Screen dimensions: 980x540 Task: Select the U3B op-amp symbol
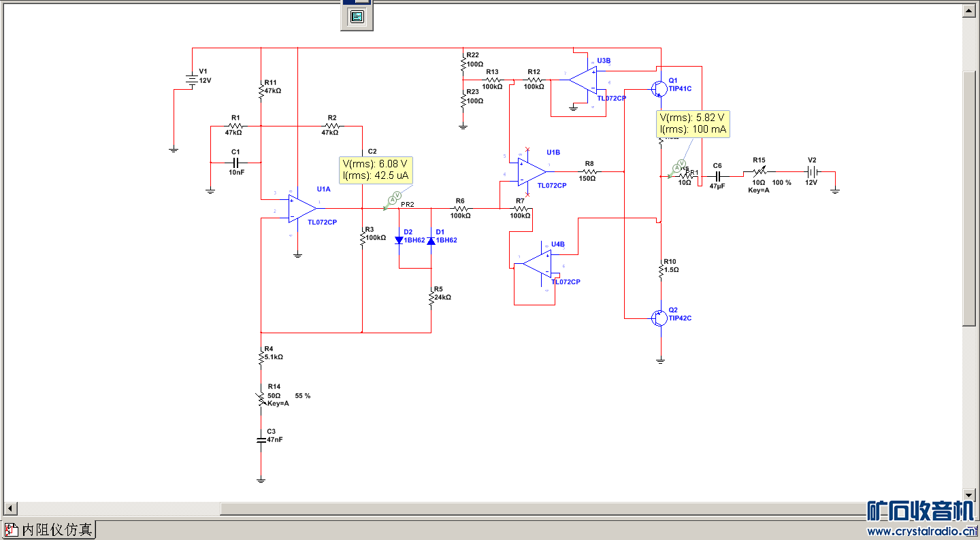(583, 80)
